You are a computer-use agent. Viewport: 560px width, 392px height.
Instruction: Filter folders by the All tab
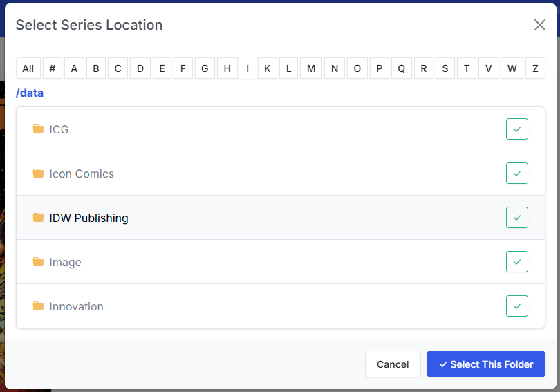28,68
